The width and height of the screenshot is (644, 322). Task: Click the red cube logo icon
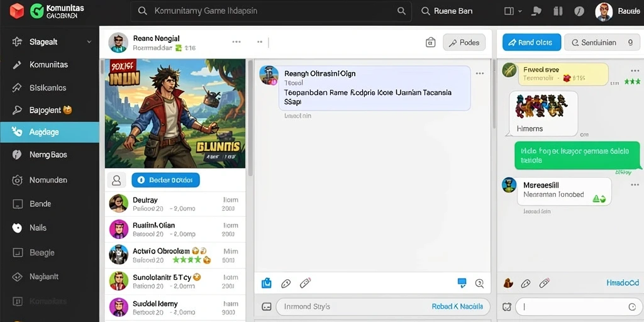coord(17,11)
